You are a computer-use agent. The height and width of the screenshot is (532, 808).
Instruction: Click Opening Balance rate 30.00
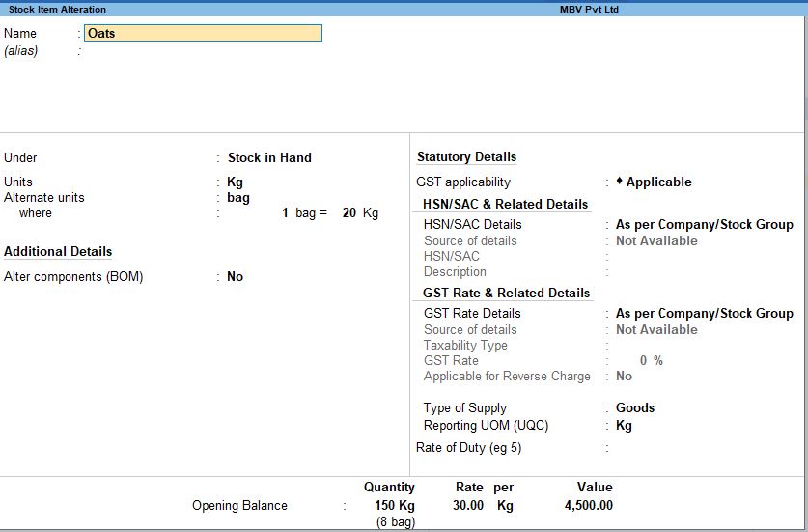[468, 505]
